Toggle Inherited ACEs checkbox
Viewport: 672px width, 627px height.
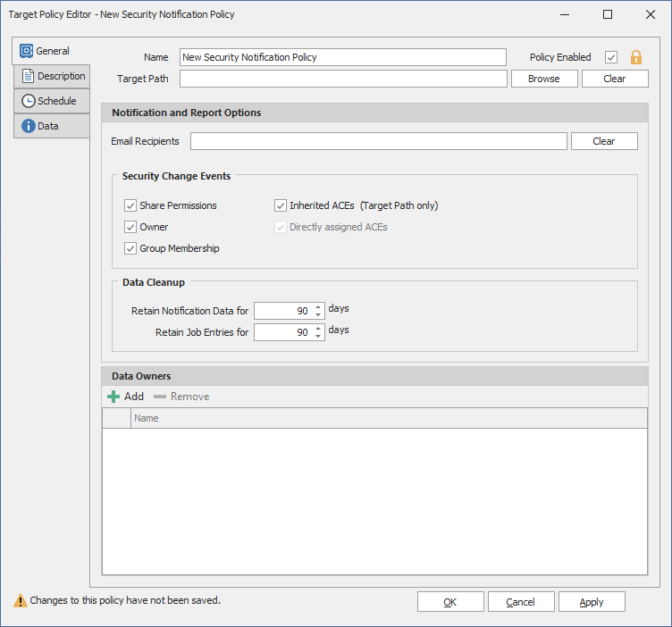pyautogui.click(x=281, y=205)
